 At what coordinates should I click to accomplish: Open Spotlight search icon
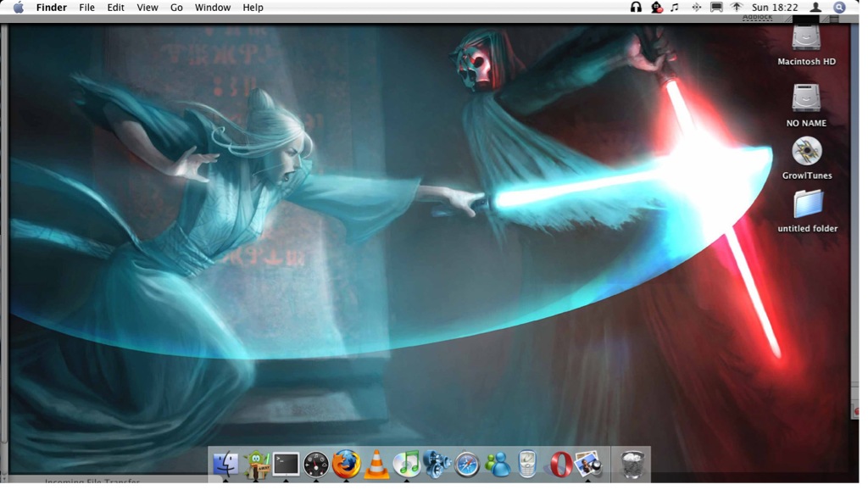[840, 7]
